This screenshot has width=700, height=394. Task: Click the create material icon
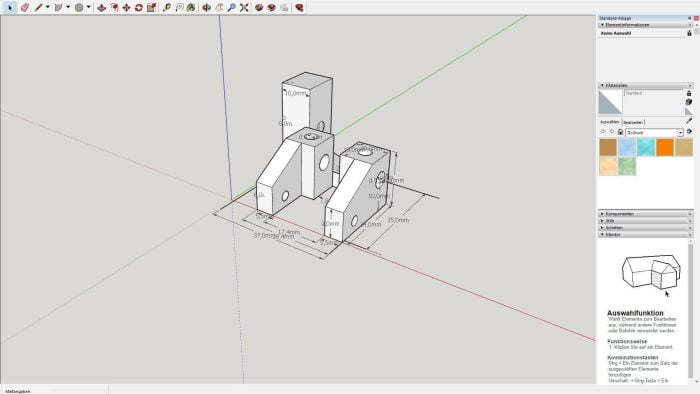[689, 93]
